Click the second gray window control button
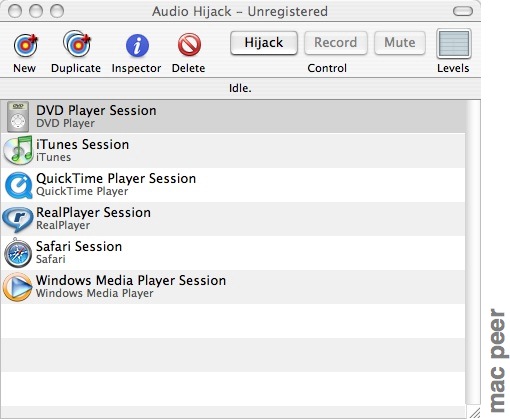This screenshot has height=419, width=510. [36, 11]
